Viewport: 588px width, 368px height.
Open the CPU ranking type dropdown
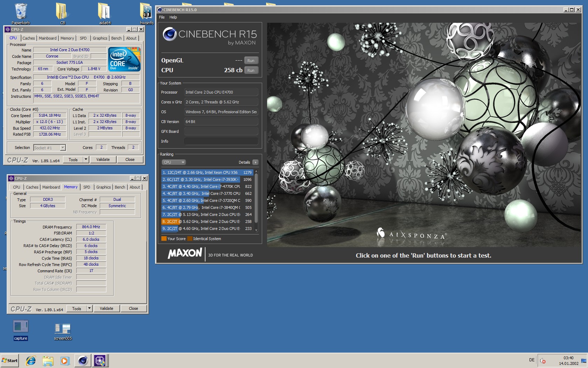coord(174,162)
